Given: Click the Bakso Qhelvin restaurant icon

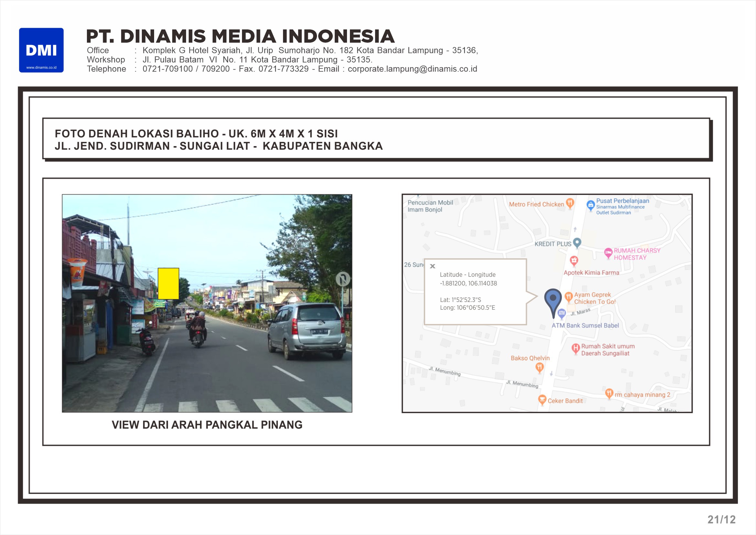Looking at the screenshot, I should (x=539, y=368).
